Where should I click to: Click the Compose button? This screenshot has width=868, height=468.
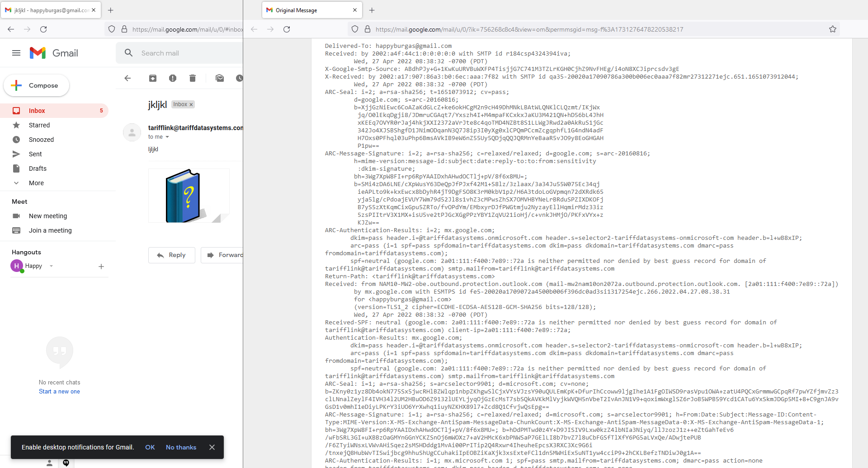[37, 85]
